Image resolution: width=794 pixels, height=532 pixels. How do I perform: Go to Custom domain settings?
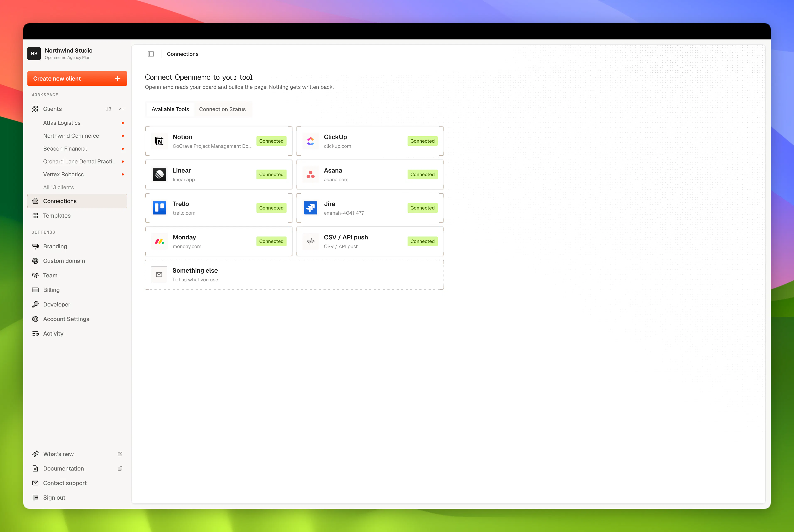[x=77, y=261]
